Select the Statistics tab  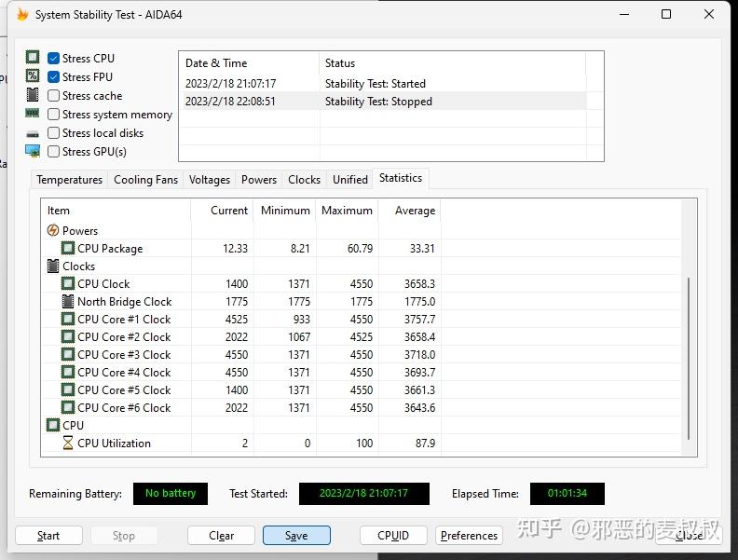click(x=401, y=178)
